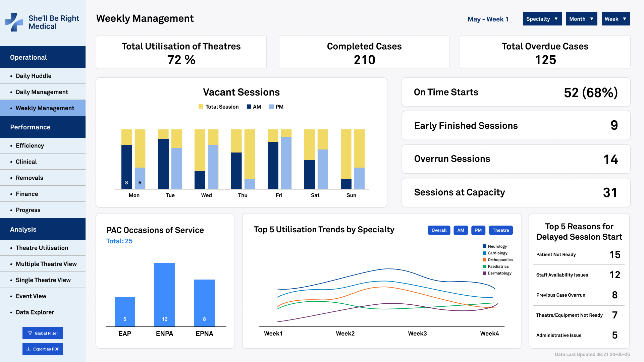The height and width of the screenshot is (362, 644).
Task: Toggle the PM legend swatch in Vacant Sessions
Action: click(271, 107)
